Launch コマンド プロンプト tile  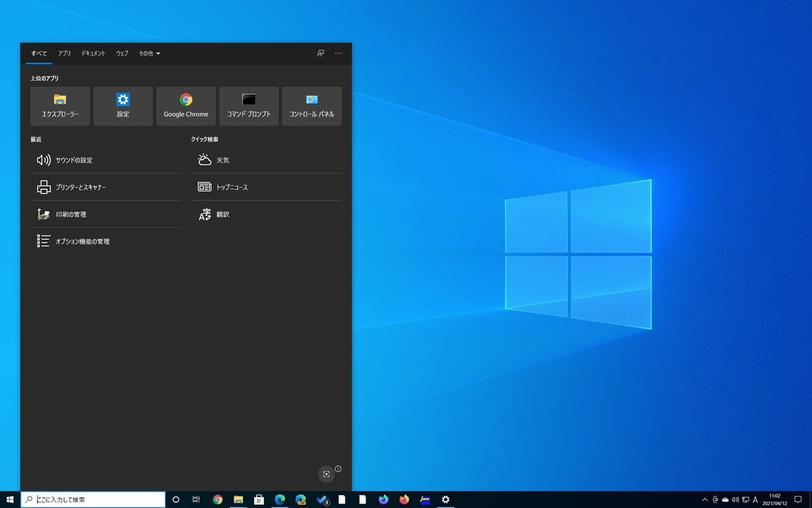249,106
